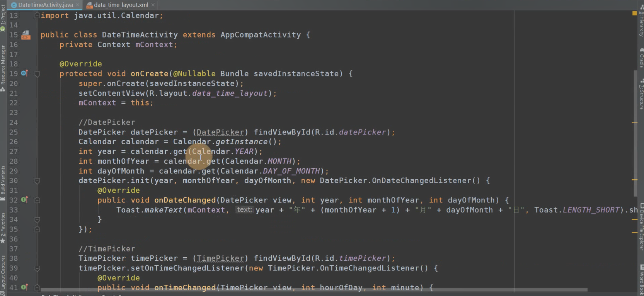The image size is (644, 296).
Task: Click the 'text:' parameter hint on line 33
Action: [244, 209]
